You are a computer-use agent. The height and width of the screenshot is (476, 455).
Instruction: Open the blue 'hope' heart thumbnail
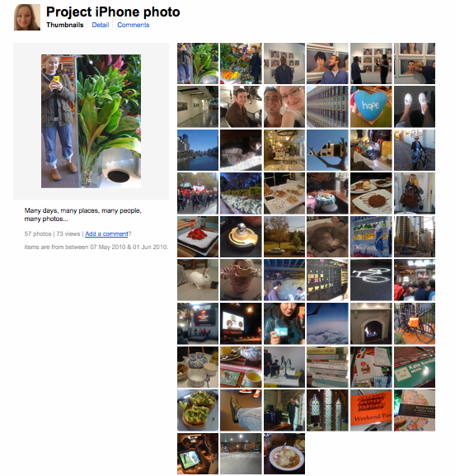click(371, 106)
